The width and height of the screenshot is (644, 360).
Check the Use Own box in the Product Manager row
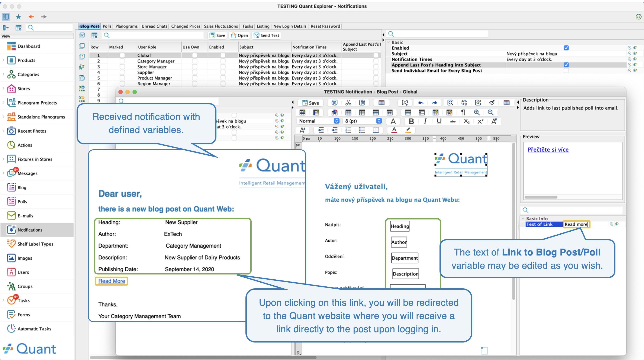click(x=194, y=78)
